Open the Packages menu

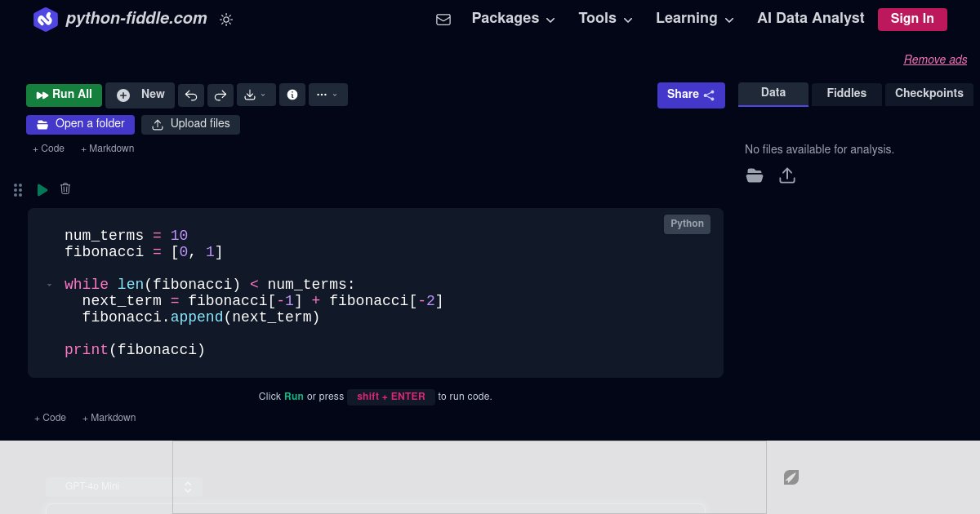pos(512,18)
